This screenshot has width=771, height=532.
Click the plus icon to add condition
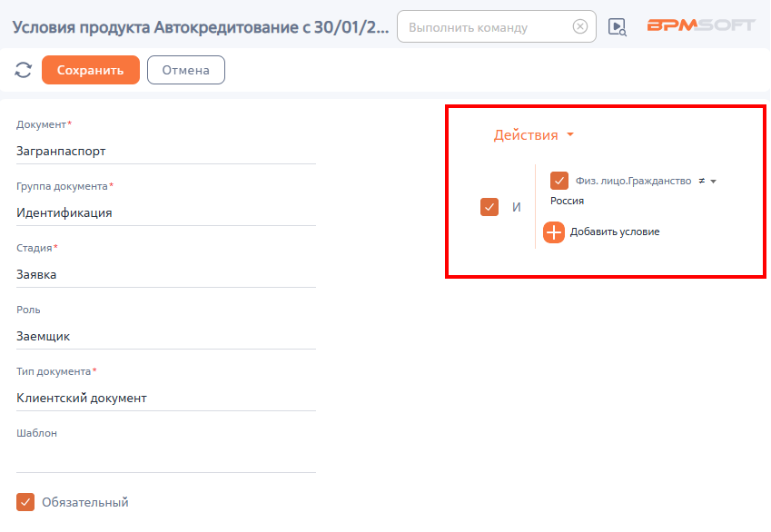(x=554, y=232)
